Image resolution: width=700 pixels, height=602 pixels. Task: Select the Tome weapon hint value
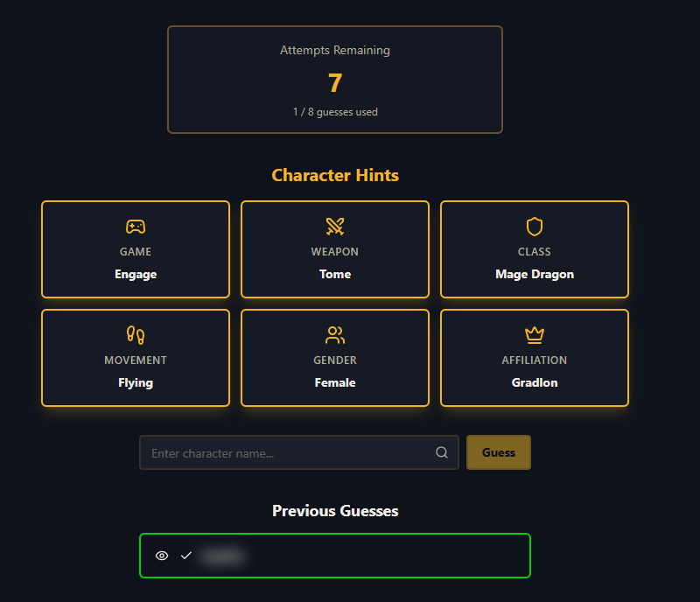click(x=335, y=274)
